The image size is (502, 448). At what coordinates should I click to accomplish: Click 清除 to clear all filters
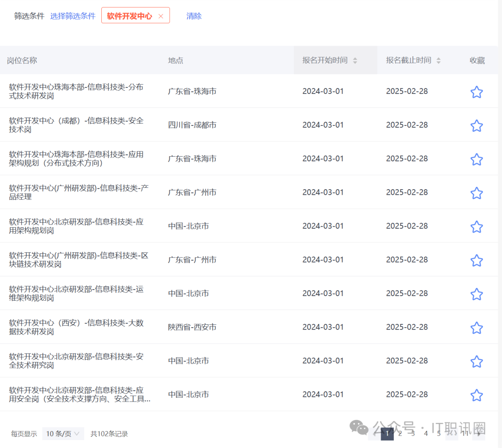(x=194, y=16)
